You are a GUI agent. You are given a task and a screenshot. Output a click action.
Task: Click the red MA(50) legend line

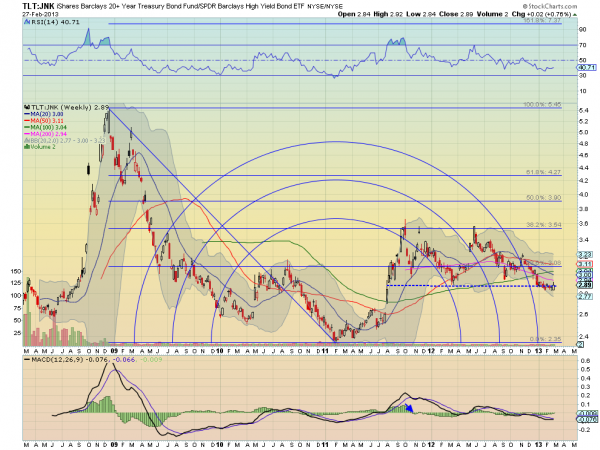(27, 121)
